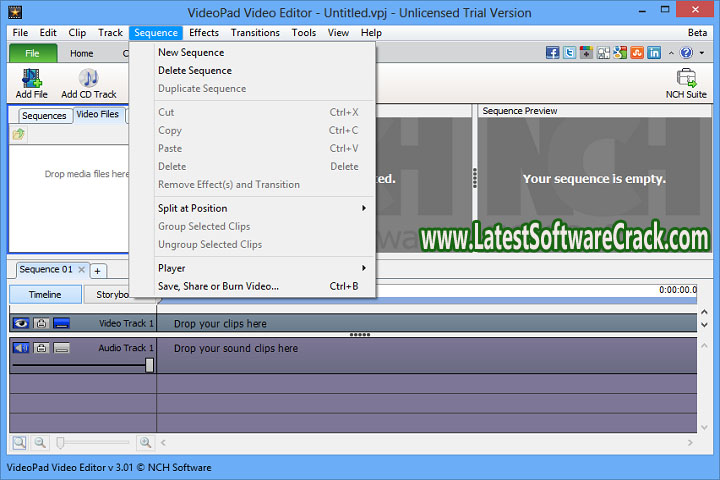
Task: Click the open folder icon in media bin
Action: (x=19, y=134)
